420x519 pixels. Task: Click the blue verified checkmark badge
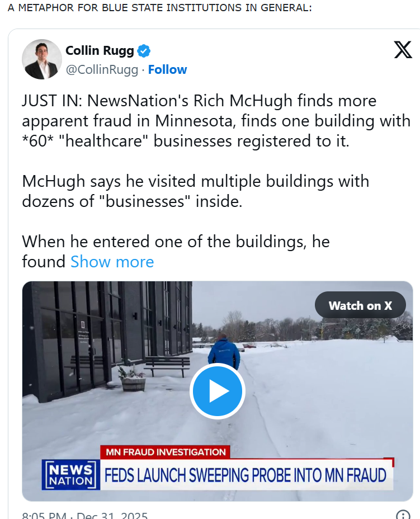coord(144,51)
